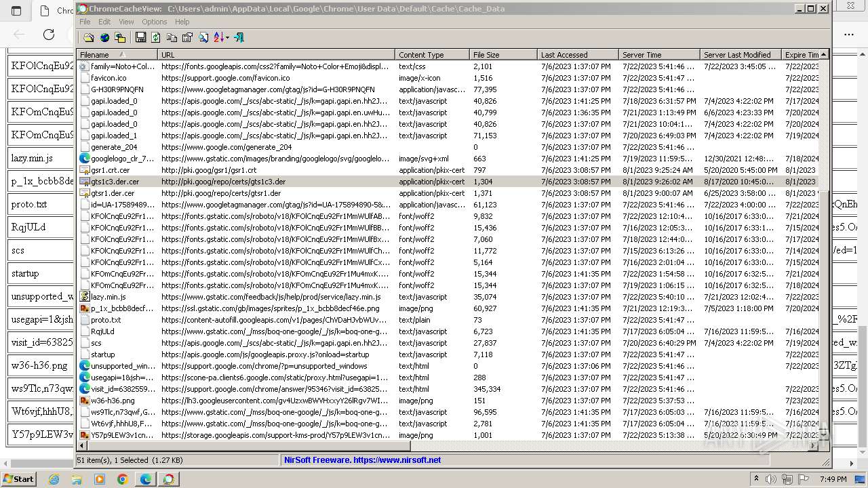This screenshot has width=868, height=488.
Task: Click the exit door toolbar icon
Action: [x=239, y=38]
